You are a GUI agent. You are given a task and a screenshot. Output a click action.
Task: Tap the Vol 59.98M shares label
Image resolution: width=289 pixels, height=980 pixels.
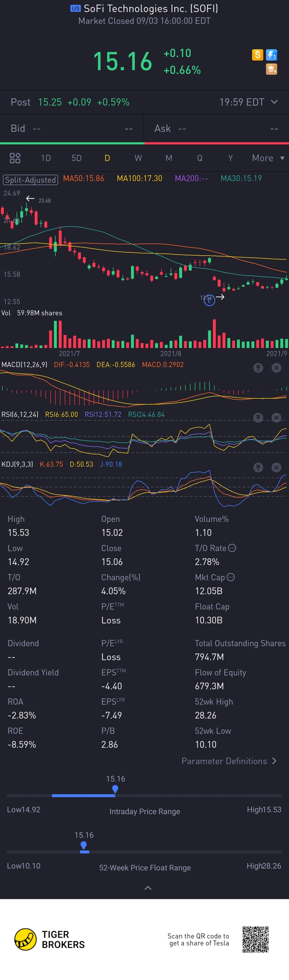tap(32, 313)
